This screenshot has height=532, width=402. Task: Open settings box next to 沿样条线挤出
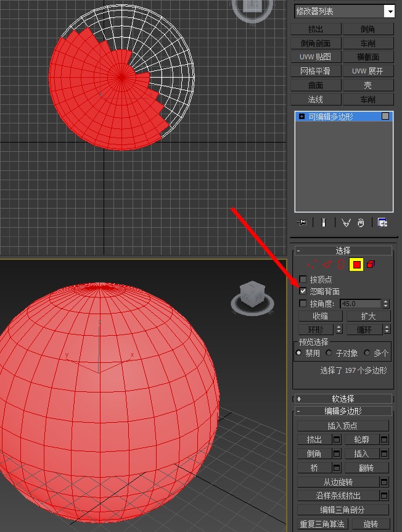point(384,496)
